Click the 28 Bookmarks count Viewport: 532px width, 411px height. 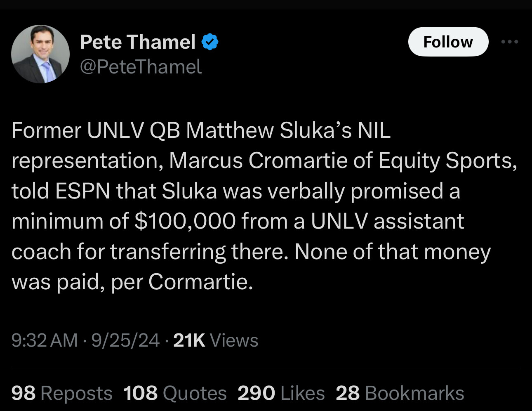400,393
